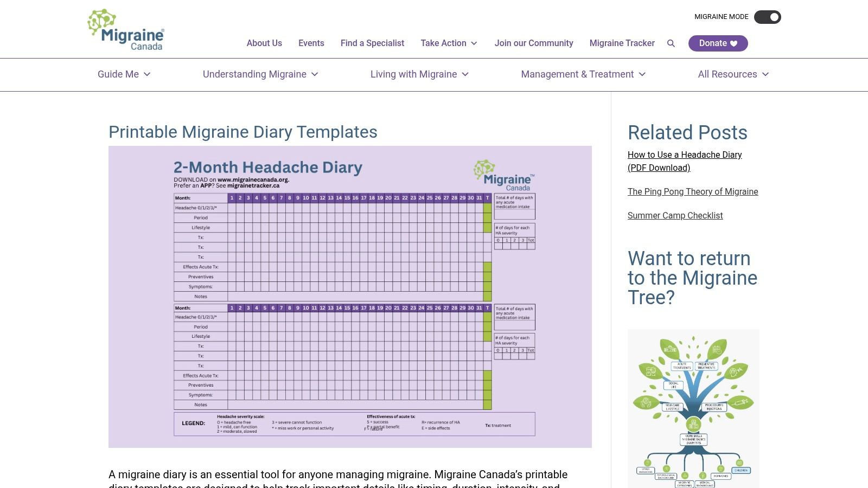Click the 2-Month Headache Diary image
Viewport: 868px width, 488px height.
click(x=350, y=297)
